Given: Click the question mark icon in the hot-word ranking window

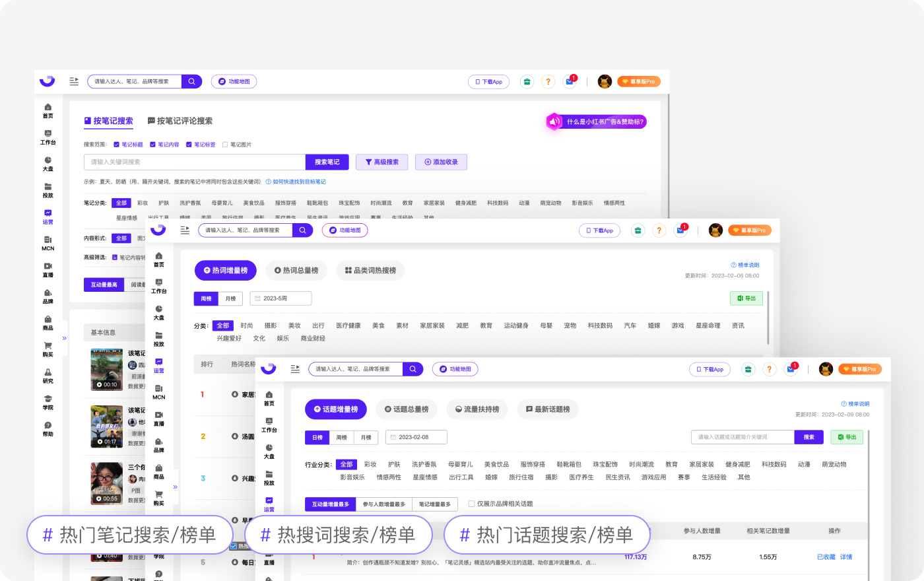Looking at the screenshot, I should pos(659,230).
